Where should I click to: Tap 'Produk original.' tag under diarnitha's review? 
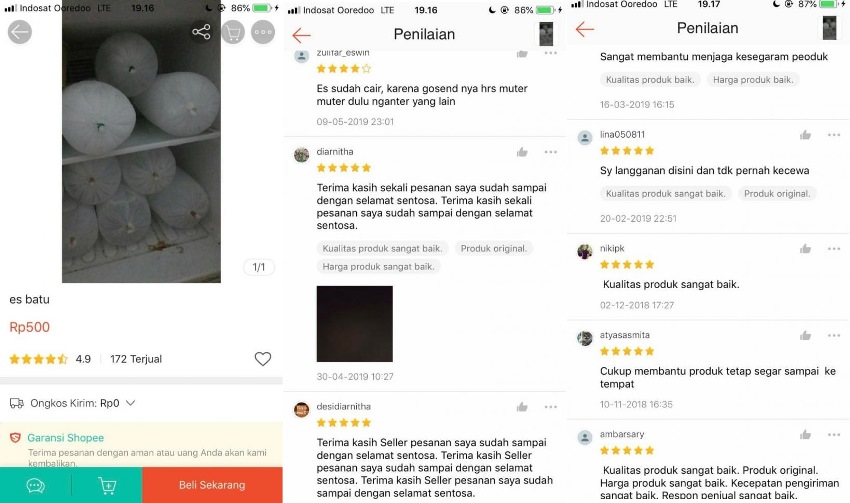coord(494,248)
